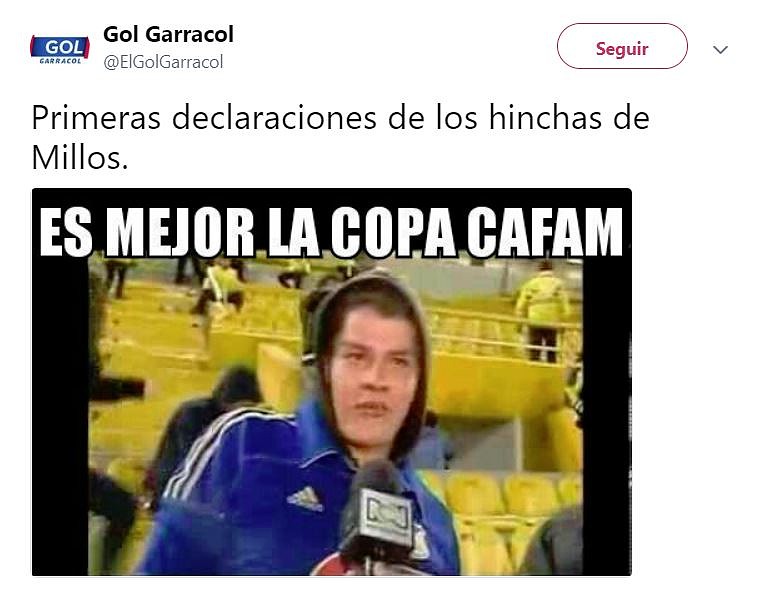The height and width of the screenshot is (591, 757).
Task: Click the word 'CAFAM' in the meme caption
Action: tap(545, 232)
